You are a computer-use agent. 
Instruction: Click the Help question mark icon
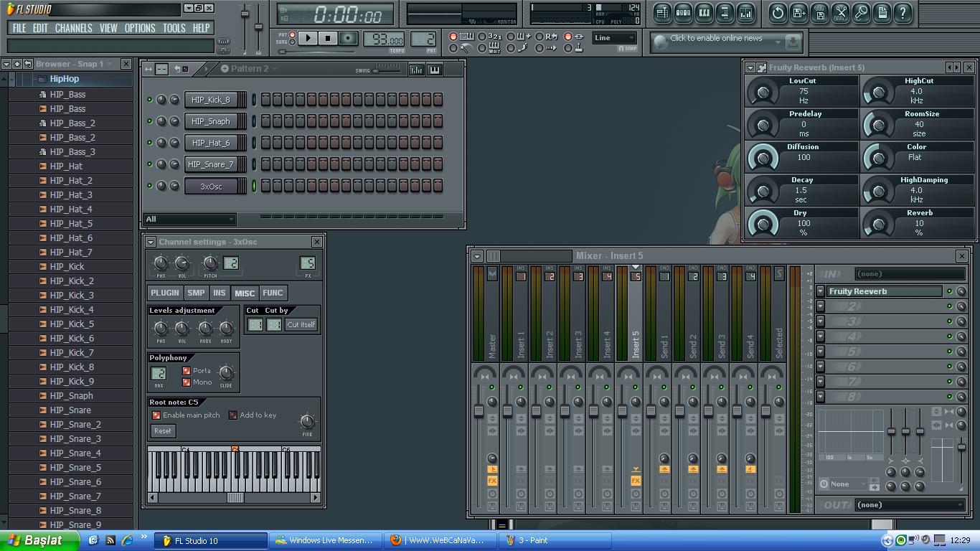point(903,13)
